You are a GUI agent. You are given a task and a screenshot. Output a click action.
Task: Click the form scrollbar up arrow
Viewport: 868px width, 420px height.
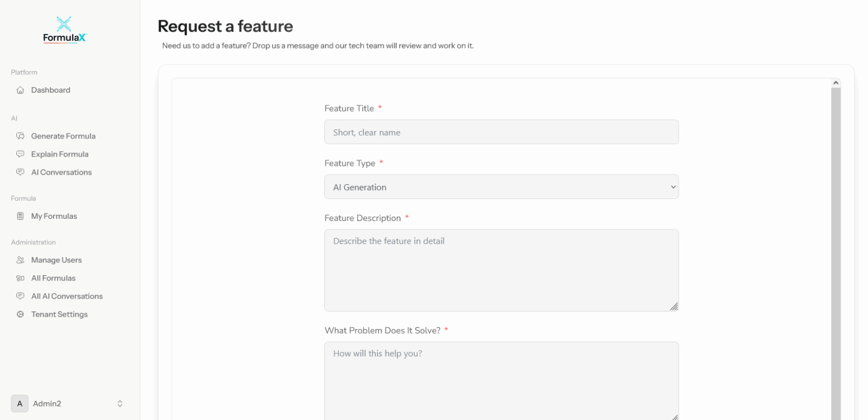click(836, 83)
